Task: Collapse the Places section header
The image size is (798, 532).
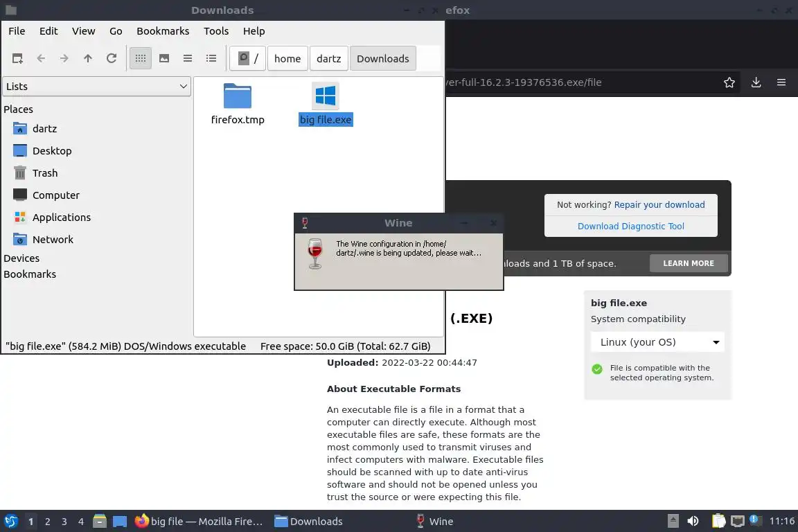Action: click(x=18, y=109)
